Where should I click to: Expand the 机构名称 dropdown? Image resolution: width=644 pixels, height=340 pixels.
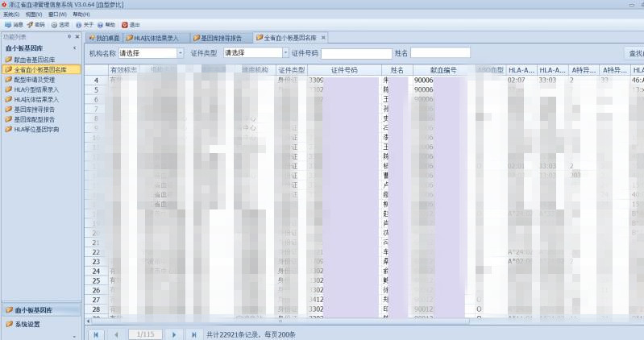coord(181,53)
